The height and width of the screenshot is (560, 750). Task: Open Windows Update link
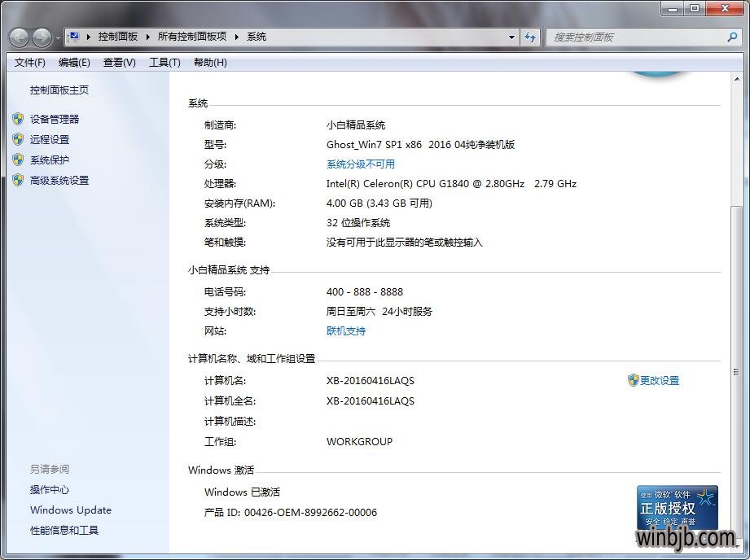71,510
